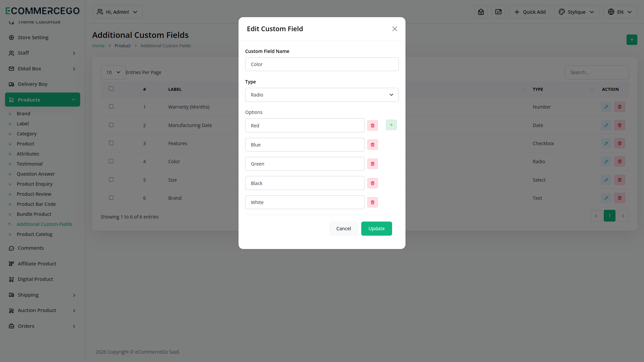644x362 pixels.
Task: Delete the Warranty (Months) custom field row
Action: [x=620, y=107]
